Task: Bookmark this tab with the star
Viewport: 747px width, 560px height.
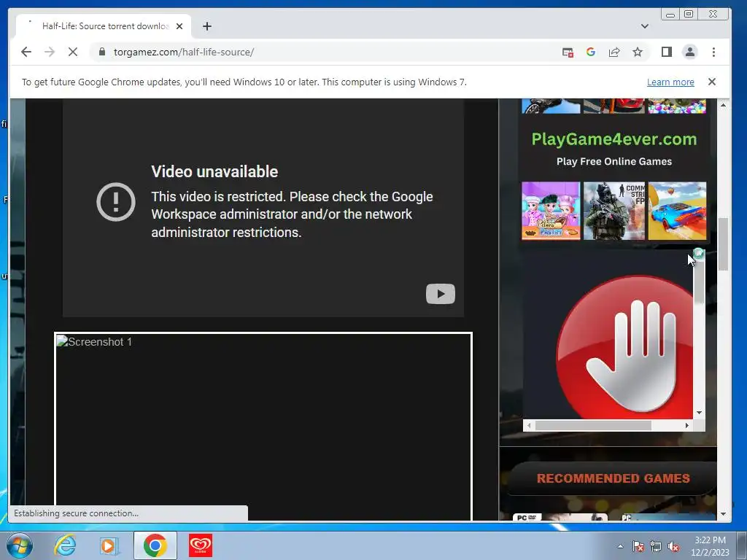Action: tap(638, 52)
